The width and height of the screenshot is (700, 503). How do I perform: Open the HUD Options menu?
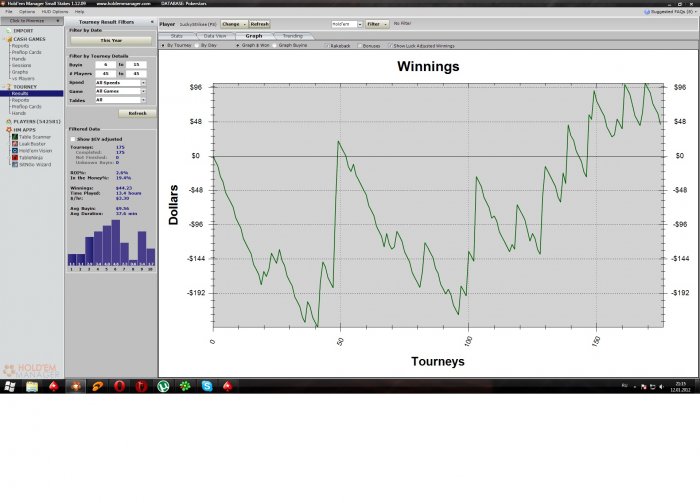pyautogui.click(x=55, y=12)
